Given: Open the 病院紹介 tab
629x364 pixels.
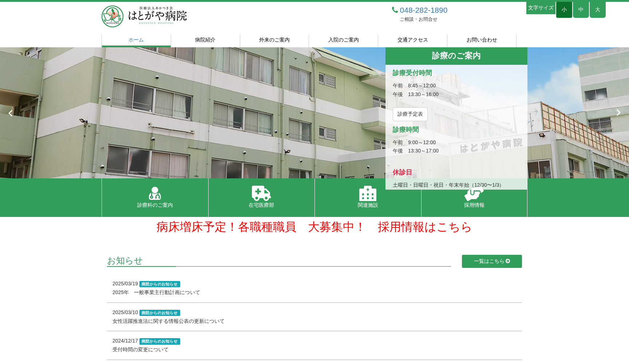Looking at the screenshot, I should click(205, 40).
